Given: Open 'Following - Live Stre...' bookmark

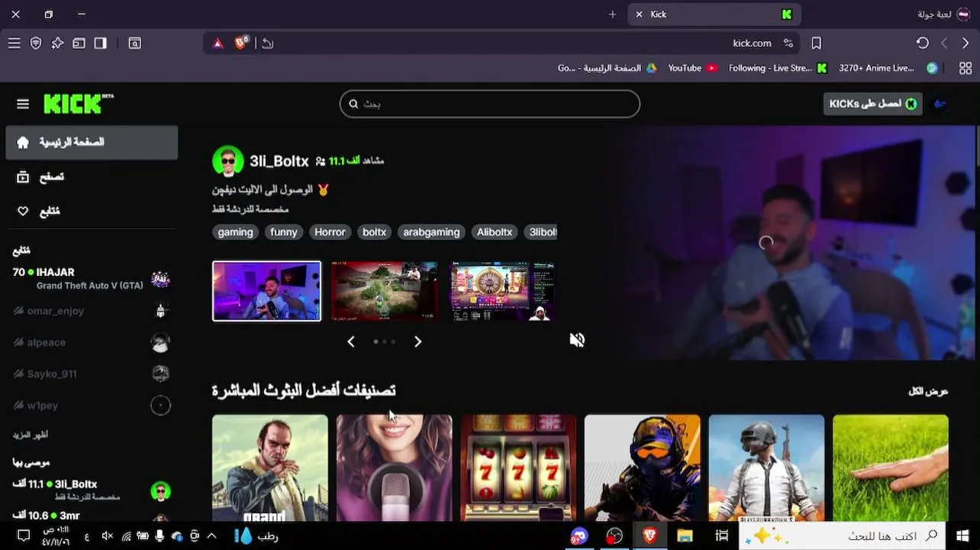Looking at the screenshot, I should tap(778, 68).
